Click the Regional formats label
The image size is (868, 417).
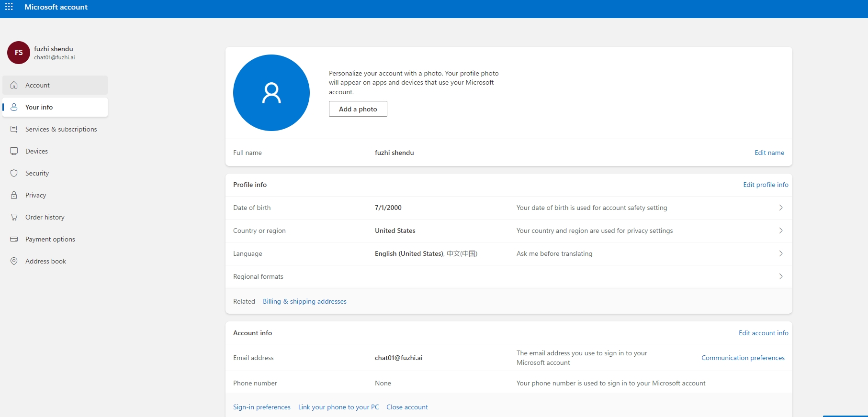click(x=258, y=276)
